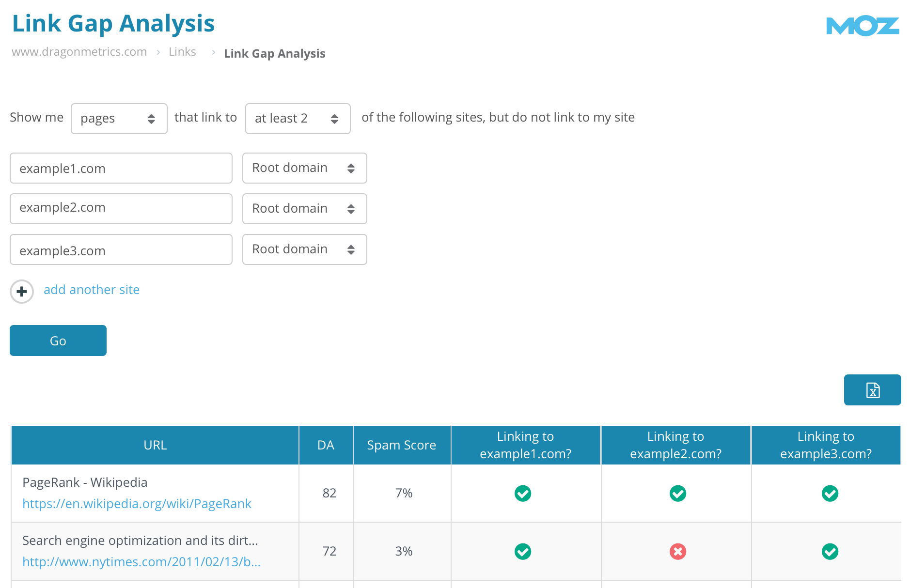
Task: Open the at least 2 dropdown
Action: pos(297,118)
